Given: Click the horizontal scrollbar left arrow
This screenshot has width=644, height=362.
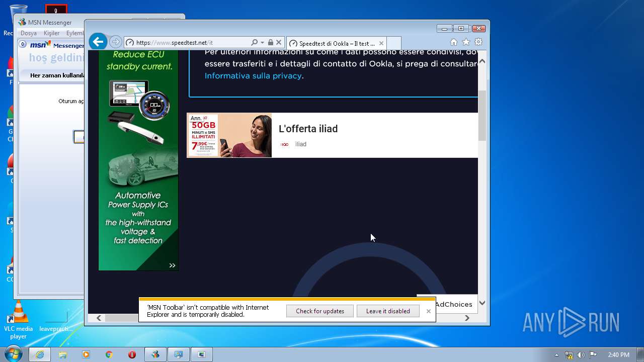Looking at the screenshot, I should click(x=99, y=318).
